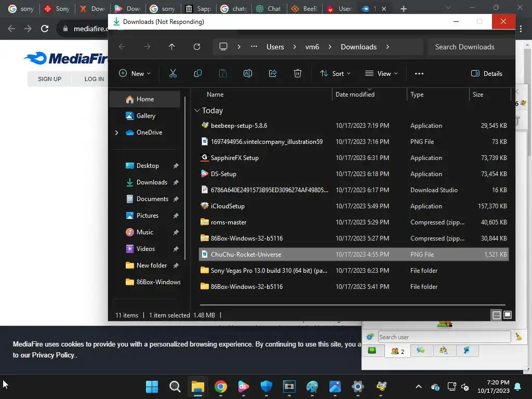Click Explorer horizontal scrollbar
This screenshot has height=399, width=532.
(353, 305)
